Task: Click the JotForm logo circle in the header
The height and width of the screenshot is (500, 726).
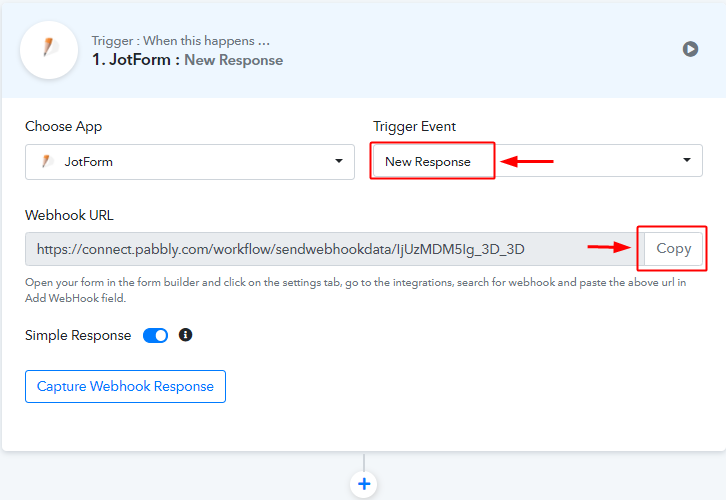Action: (x=49, y=50)
